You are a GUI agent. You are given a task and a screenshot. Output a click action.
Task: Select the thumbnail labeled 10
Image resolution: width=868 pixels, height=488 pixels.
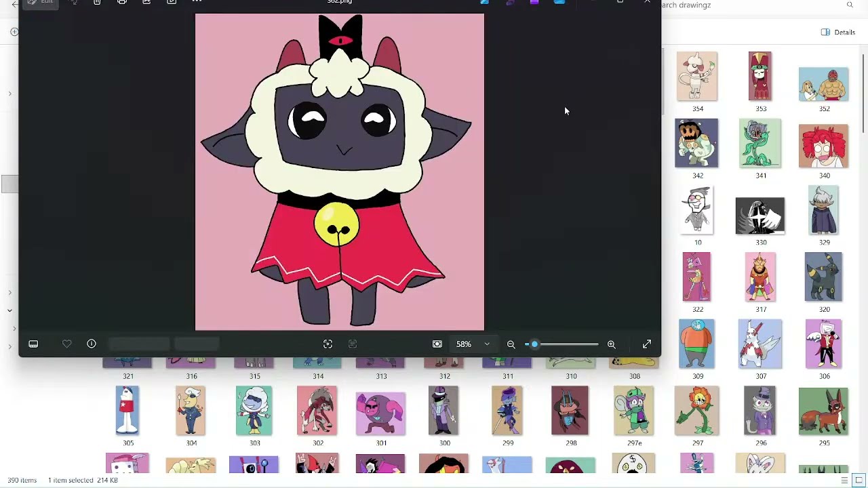point(697,210)
